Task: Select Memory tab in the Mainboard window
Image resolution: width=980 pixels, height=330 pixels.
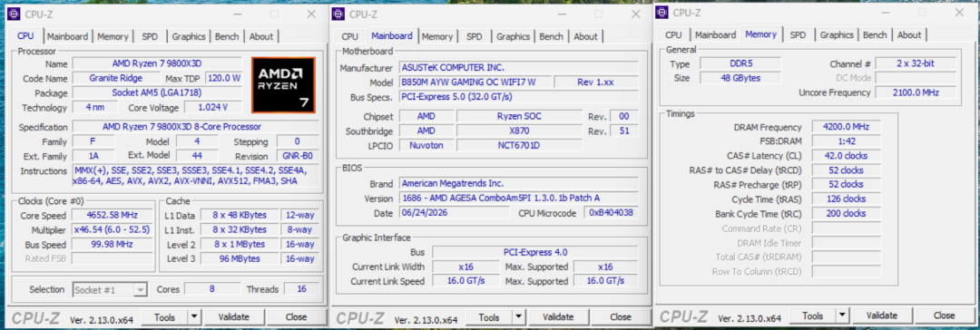Action: pos(436,36)
